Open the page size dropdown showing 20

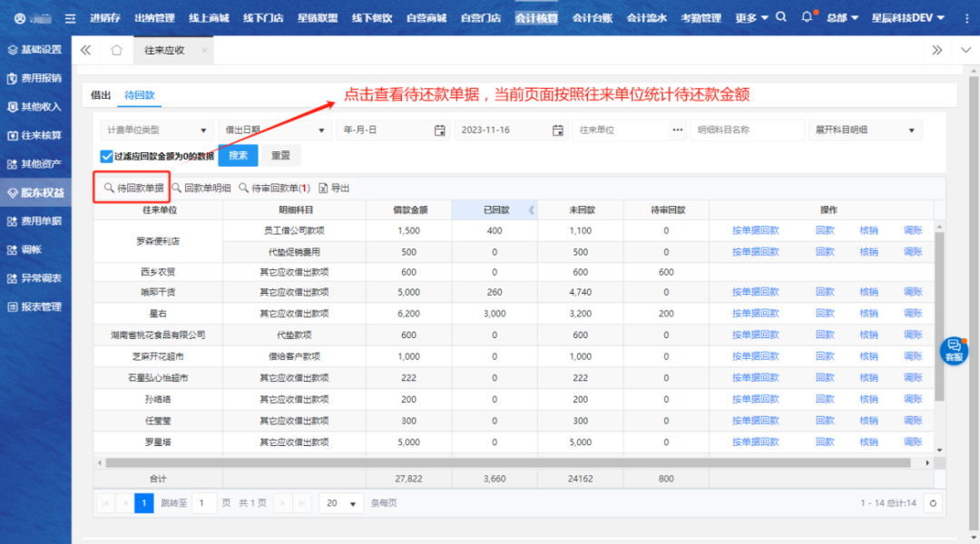point(341,503)
